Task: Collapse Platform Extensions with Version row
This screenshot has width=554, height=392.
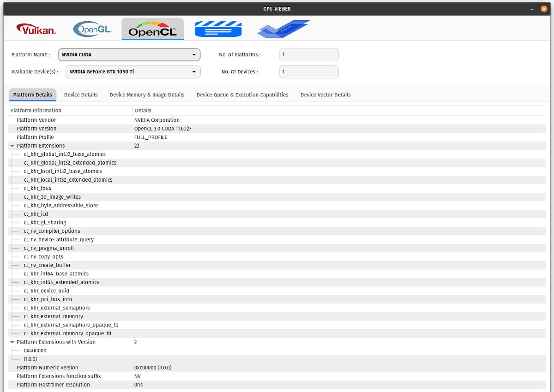Action: click(12, 342)
